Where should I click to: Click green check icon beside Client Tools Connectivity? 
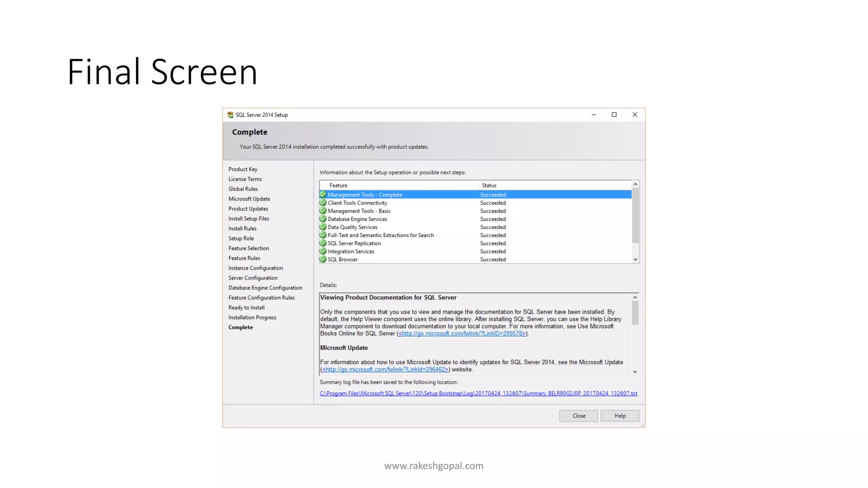(x=323, y=202)
